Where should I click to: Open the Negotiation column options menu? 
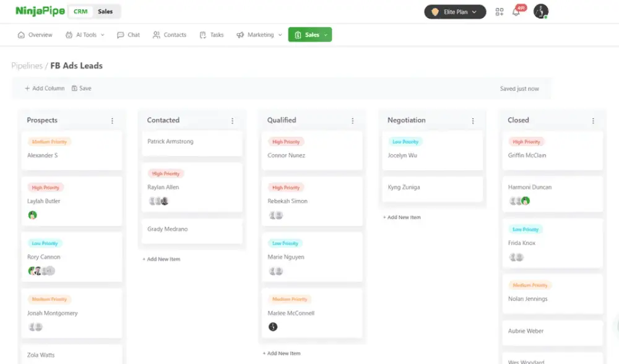click(473, 121)
